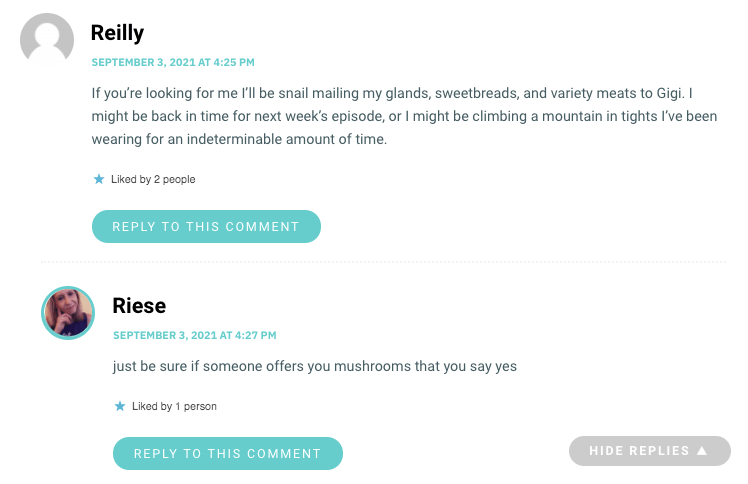Reply to Reilly's comment
748x484 pixels.
click(x=206, y=227)
